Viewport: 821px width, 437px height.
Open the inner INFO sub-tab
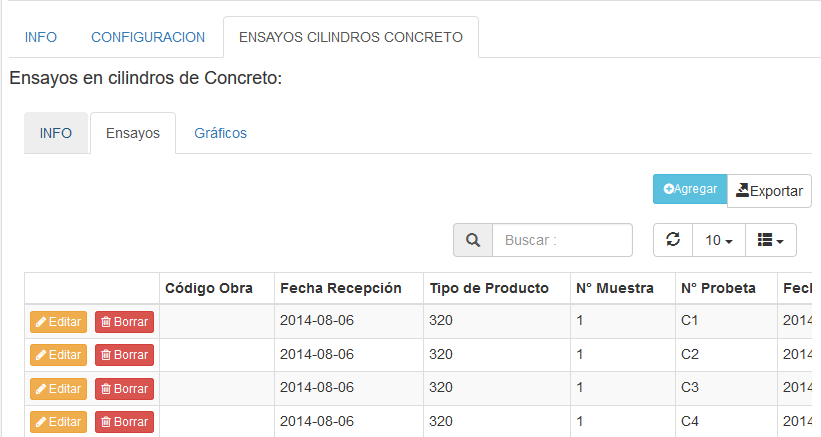tap(56, 133)
